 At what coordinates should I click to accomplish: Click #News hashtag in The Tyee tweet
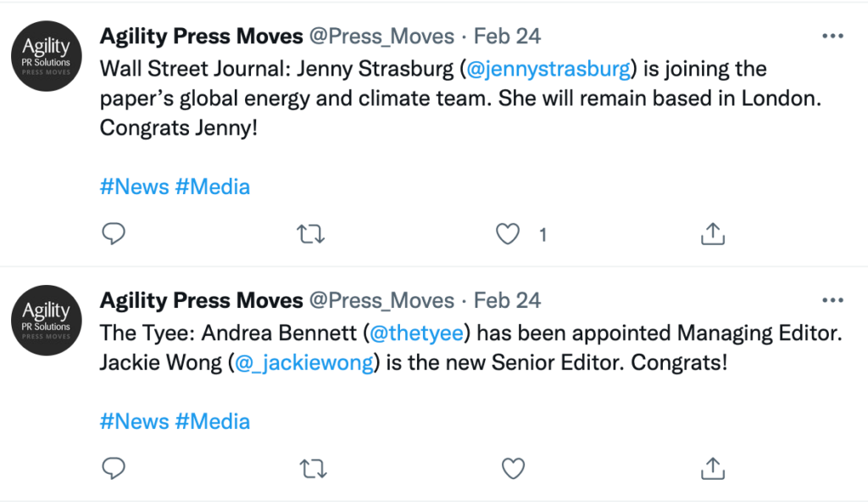click(x=134, y=421)
